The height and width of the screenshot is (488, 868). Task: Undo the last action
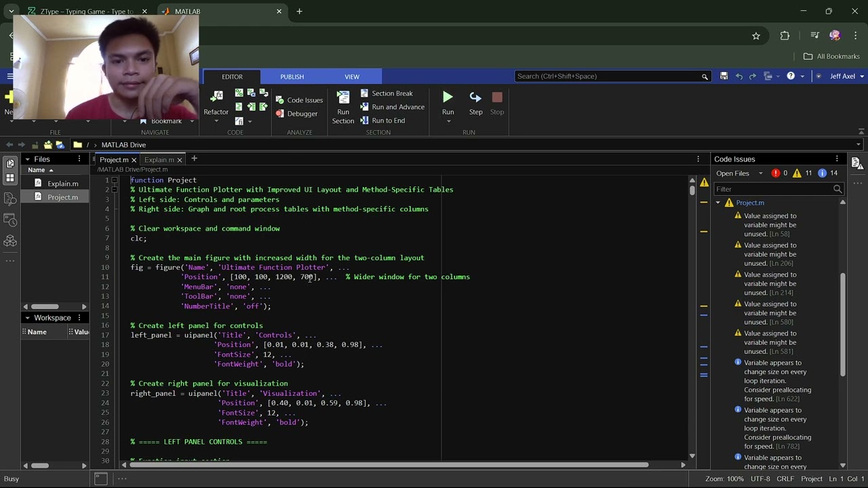739,77
